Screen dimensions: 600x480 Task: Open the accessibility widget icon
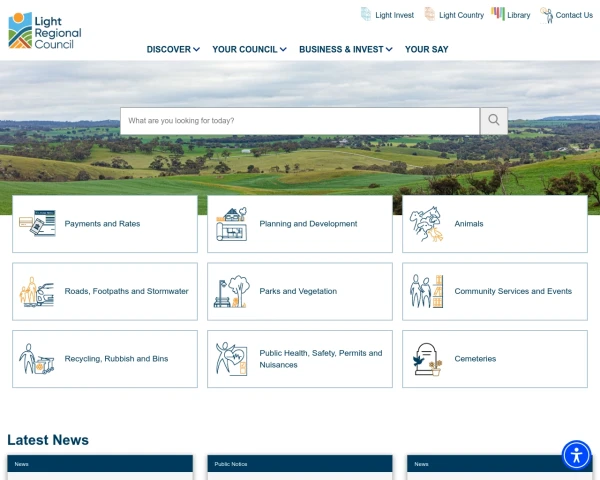tap(576, 455)
